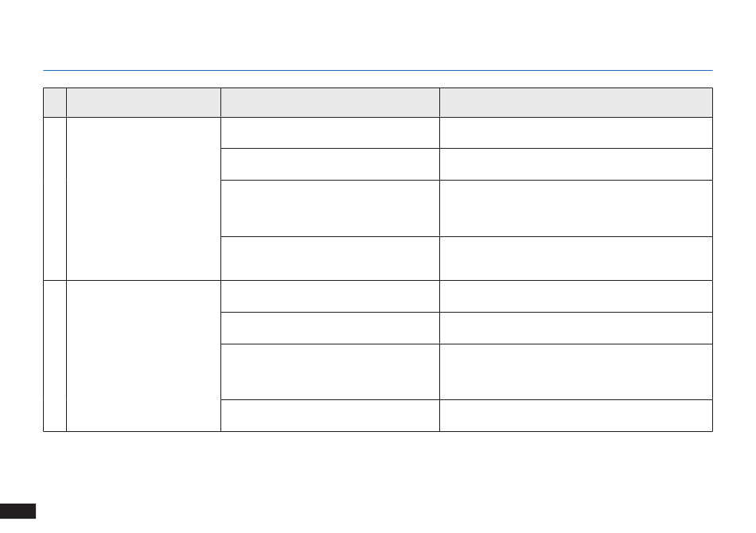The width and height of the screenshot is (756, 533).
Task: Click the table's final bottom-right cell
Action: 576,415
